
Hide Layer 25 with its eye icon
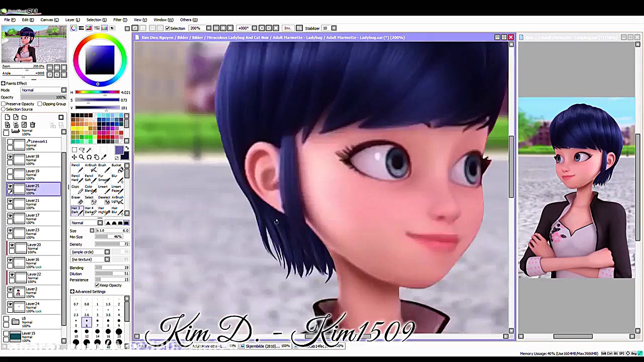point(10,187)
